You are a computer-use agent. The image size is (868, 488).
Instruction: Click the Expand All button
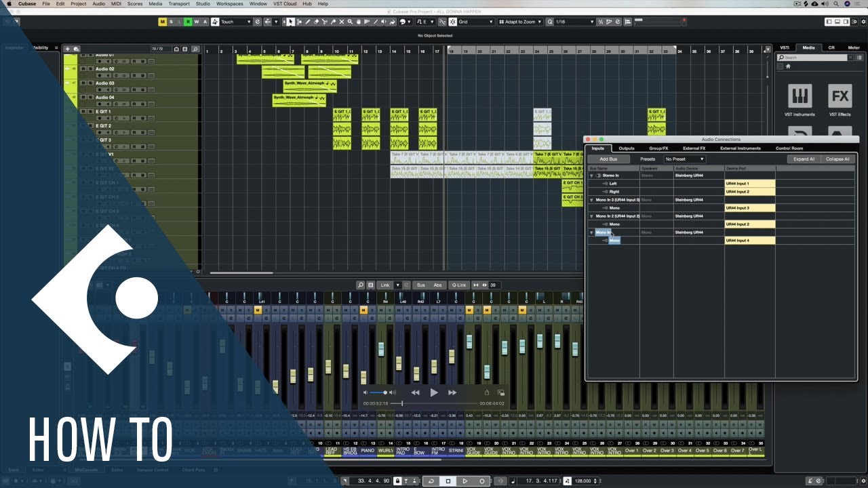pyautogui.click(x=804, y=159)
